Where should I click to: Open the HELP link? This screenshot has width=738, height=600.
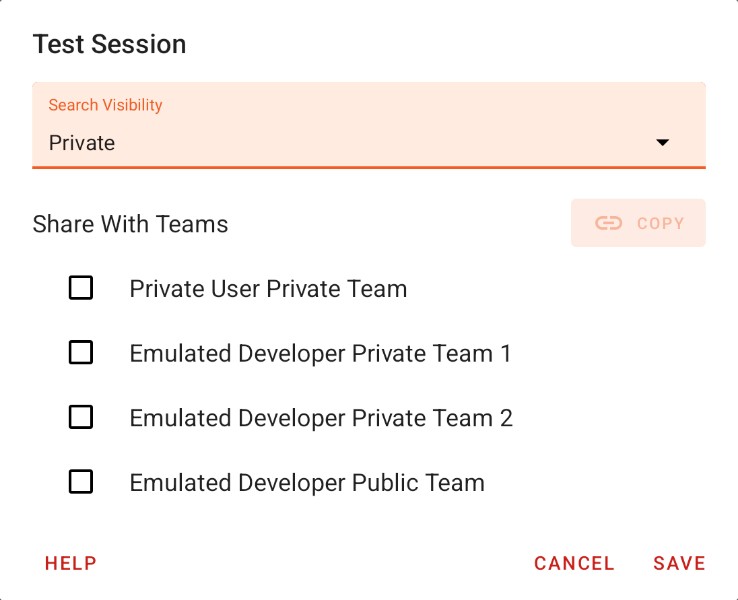(x=71, y=563)
